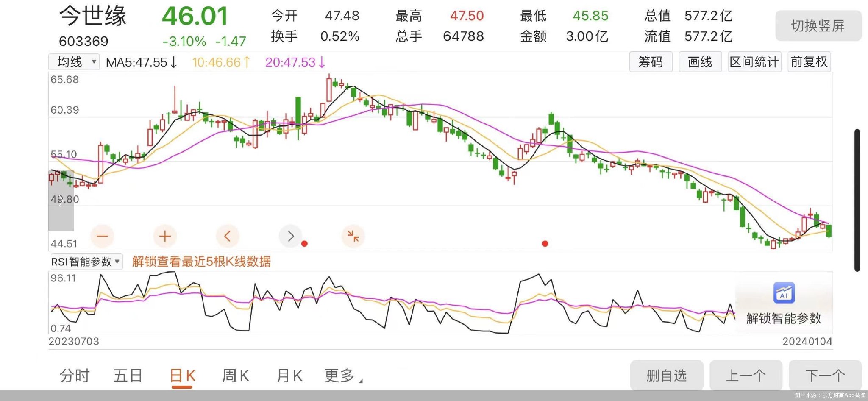
Task: Click the 金额 value 3.00亿
Action: click(587, 36)
